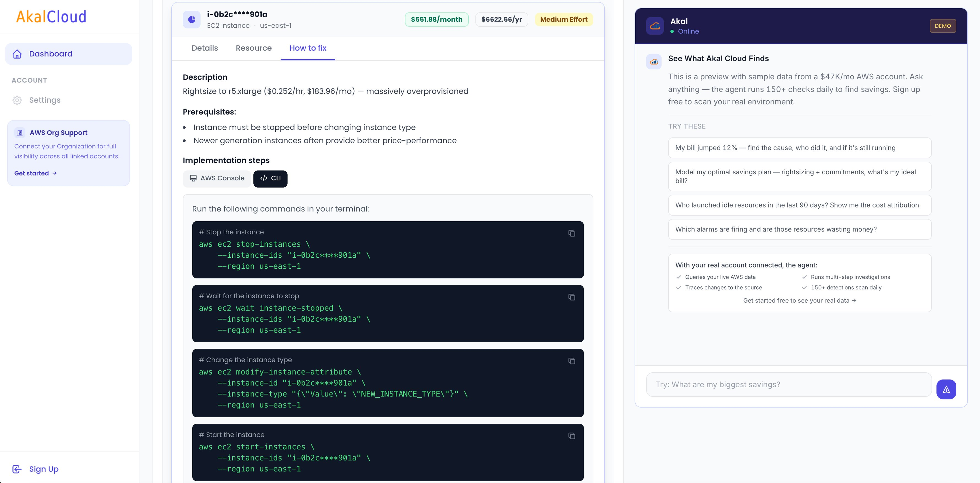Click the chart icon beside 'See What Akal Cloud Finds'

pyautogui.click(x=654, y=62)
